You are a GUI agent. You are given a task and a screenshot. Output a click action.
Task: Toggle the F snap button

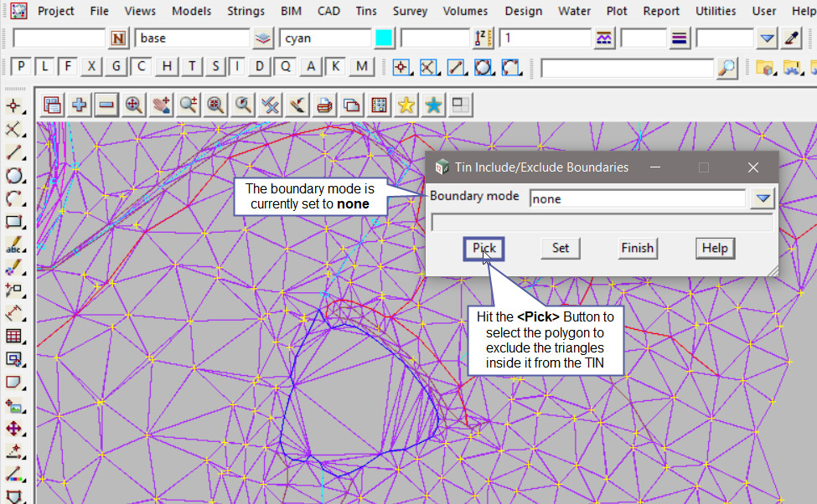68,67
